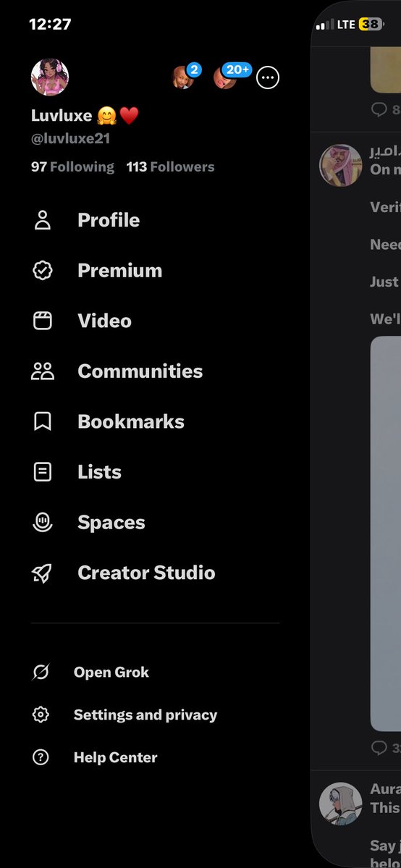Tap the Spaces microphone icon
The width and height of the screenshot is (401, 868).
click(x=43, y=522)
